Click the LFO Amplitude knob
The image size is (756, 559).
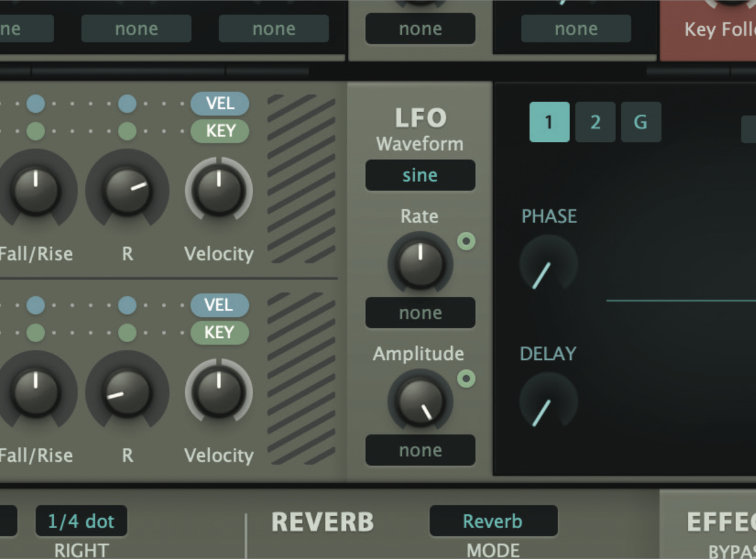tap(420, 400)
